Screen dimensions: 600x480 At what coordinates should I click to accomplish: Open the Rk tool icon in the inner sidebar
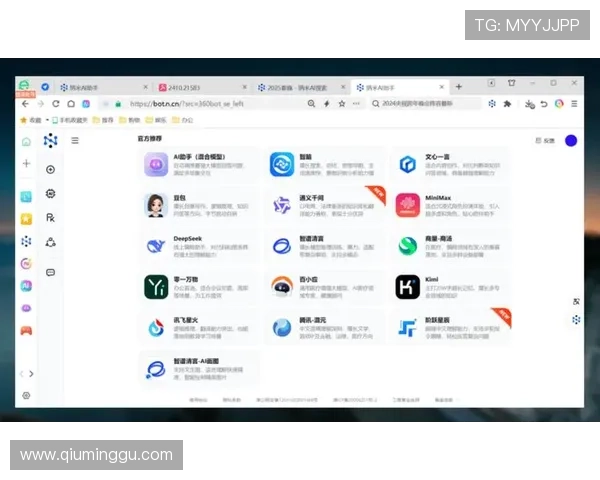[x=50, y=218]
